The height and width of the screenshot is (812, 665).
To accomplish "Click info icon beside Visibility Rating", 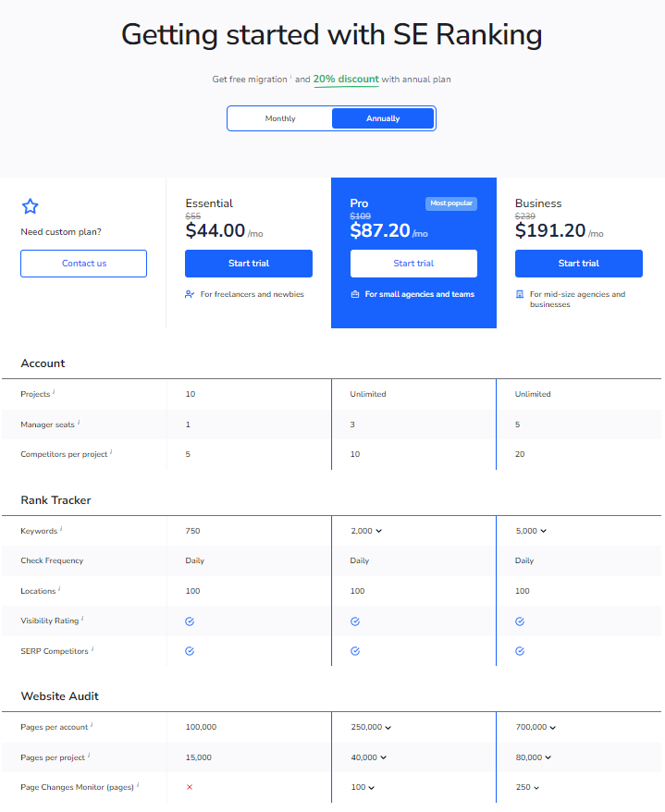I will coord(82,619).
